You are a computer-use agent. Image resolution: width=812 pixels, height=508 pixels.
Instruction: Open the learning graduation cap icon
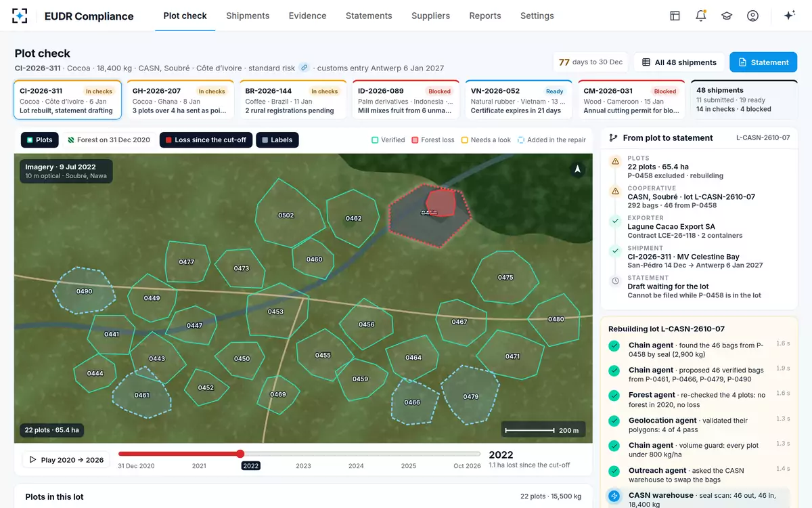727,16
